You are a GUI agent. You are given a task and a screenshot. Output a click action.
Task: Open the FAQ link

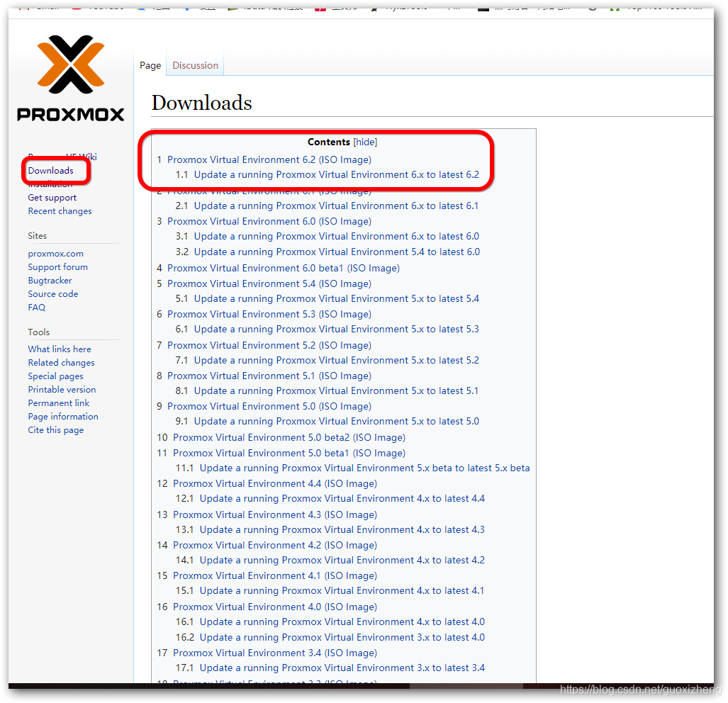(36, 307)
